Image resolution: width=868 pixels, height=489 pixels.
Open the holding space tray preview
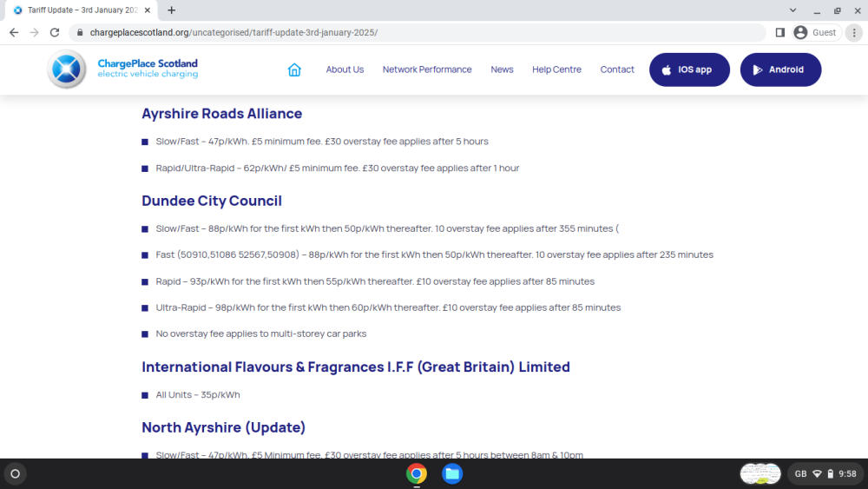760,473
